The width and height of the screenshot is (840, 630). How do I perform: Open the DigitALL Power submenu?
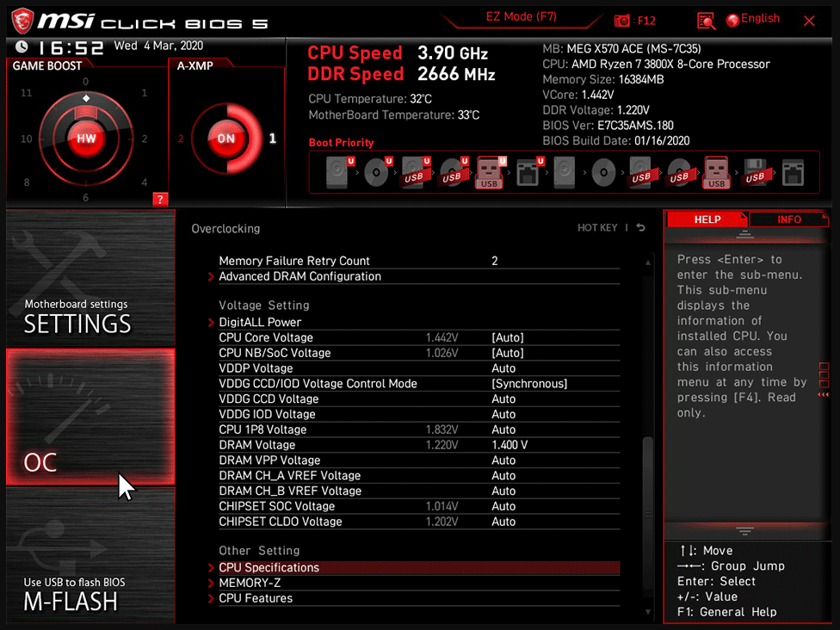pyautogui.click(x=260, y=322)
